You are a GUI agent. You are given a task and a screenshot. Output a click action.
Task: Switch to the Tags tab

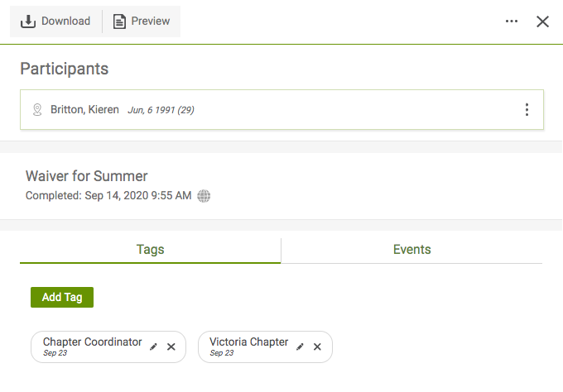[150, 250]
